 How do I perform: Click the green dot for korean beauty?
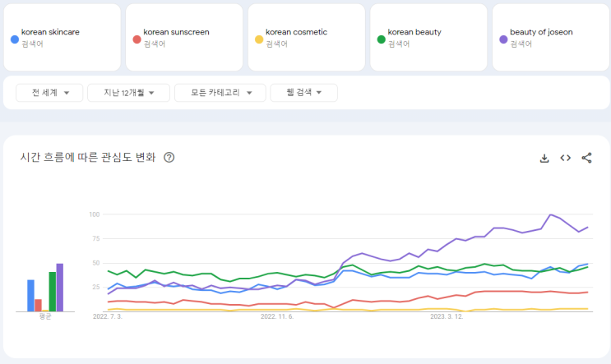[x=381, y=39]
